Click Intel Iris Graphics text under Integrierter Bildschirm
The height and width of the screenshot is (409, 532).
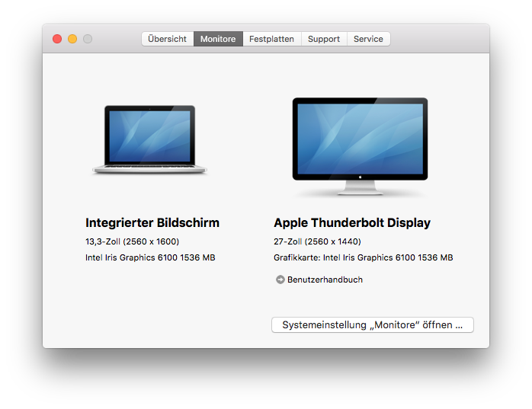[150, 257]
